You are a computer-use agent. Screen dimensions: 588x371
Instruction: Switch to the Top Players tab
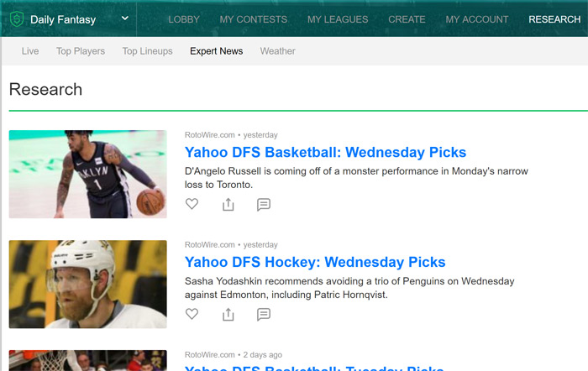pos(81,51)
